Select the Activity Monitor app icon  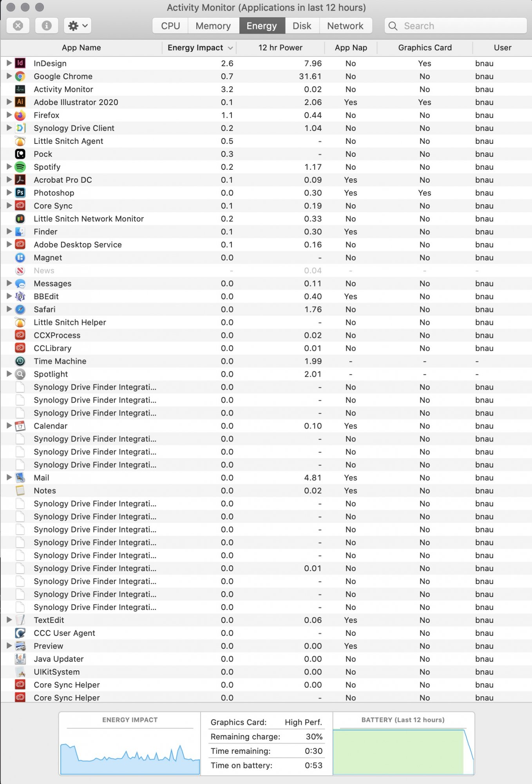pos(20,89)
